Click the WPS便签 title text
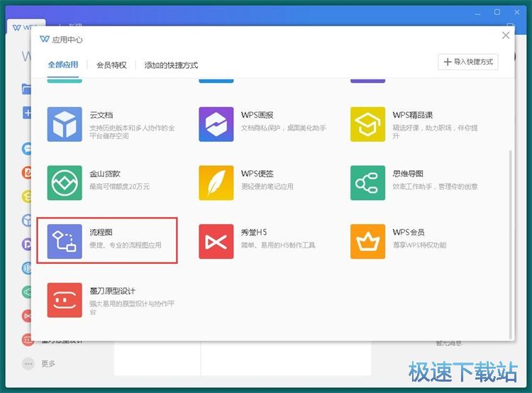Image resolution: width=532 pixels, height=393 pixels. [x=257, y=174]
